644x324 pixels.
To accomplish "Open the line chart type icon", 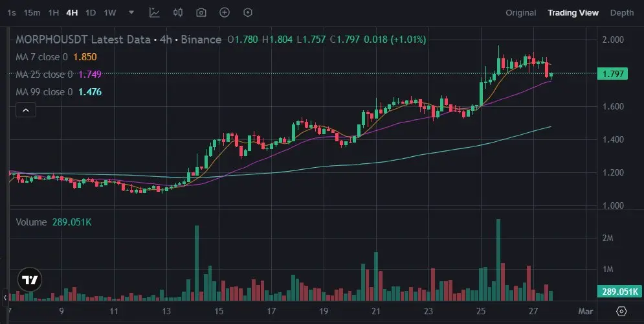I will click(x=155, y=12).
